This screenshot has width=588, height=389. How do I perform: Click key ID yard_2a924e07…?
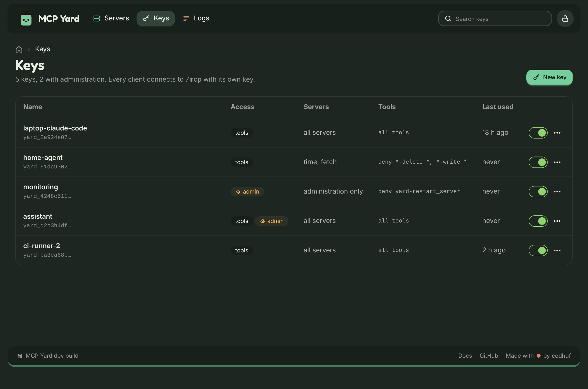click(47, 137)
